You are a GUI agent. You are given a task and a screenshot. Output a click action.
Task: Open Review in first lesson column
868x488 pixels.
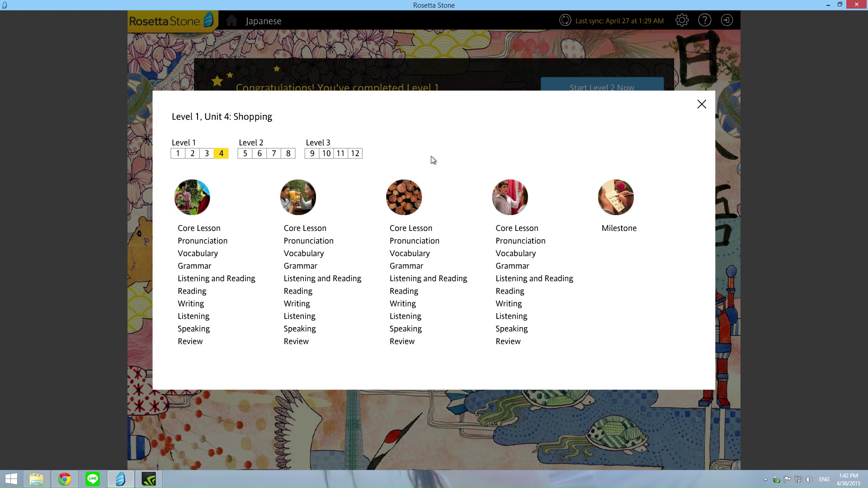(190, 342)
